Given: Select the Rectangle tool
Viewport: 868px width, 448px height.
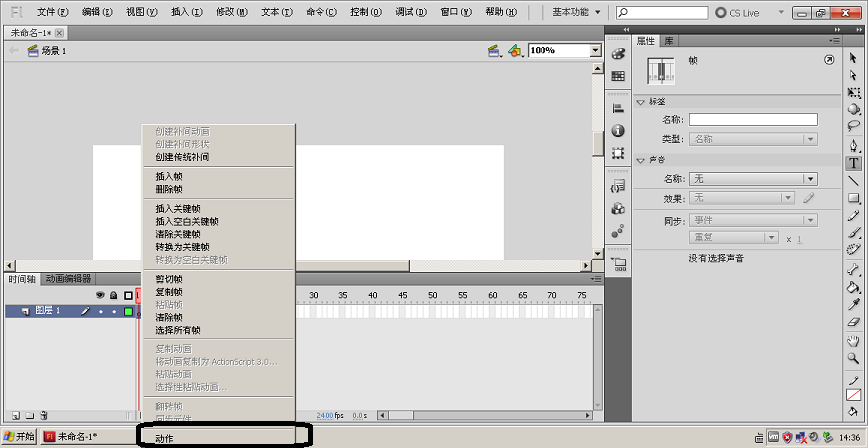Looking at the screenshot, I should point(853,198).
